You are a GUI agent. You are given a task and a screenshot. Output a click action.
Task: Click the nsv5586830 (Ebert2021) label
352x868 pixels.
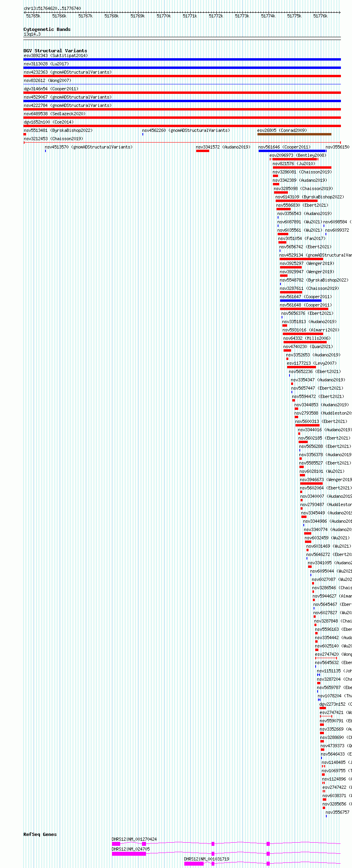pyautogui.click(x=303, y=205)
